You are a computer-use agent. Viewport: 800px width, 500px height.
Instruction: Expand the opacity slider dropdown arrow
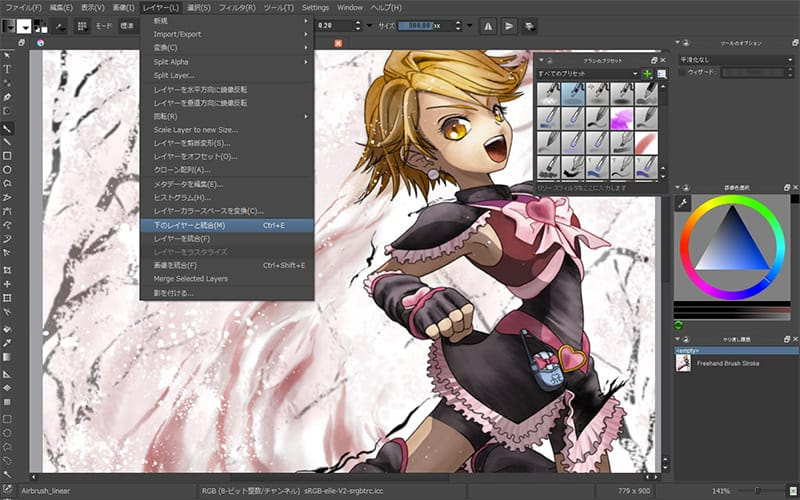point(369,26)
